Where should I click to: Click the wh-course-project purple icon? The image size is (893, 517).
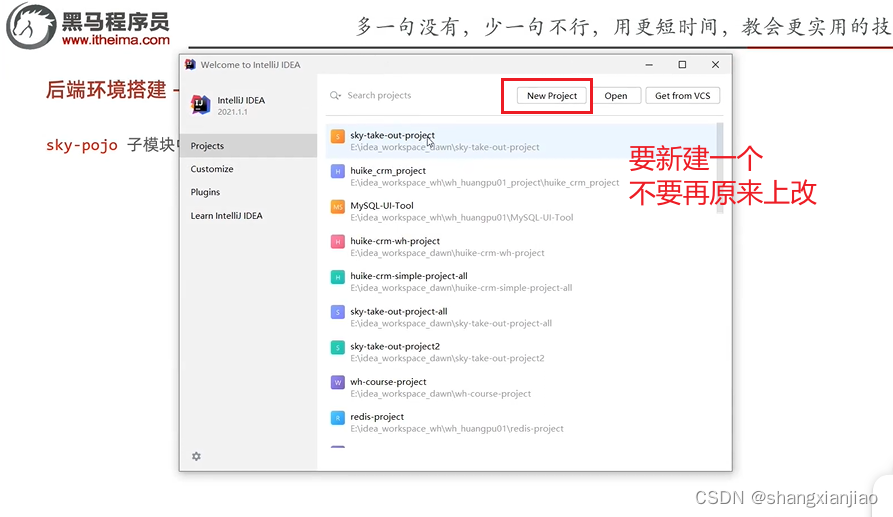tap(338, 382)
